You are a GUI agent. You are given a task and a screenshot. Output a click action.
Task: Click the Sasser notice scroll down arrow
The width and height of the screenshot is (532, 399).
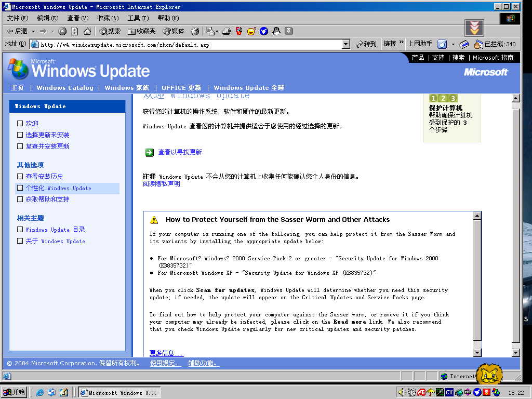coord(477,353)
